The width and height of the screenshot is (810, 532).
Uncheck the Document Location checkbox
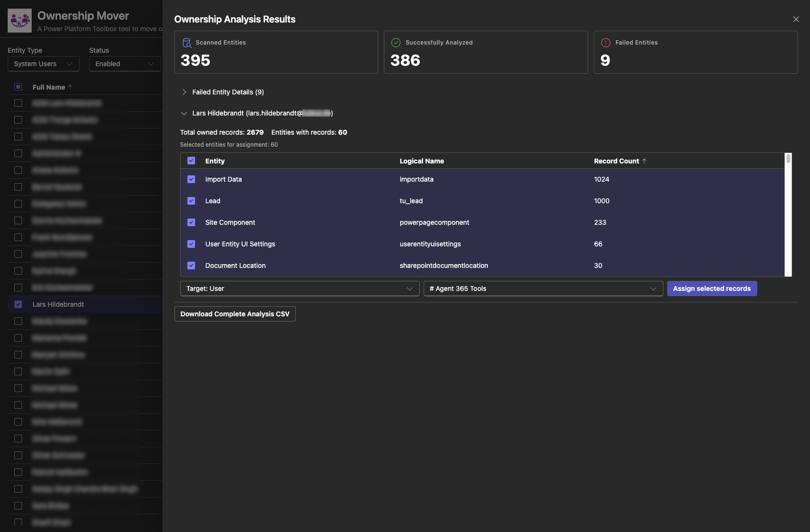(x=191, y=266)
